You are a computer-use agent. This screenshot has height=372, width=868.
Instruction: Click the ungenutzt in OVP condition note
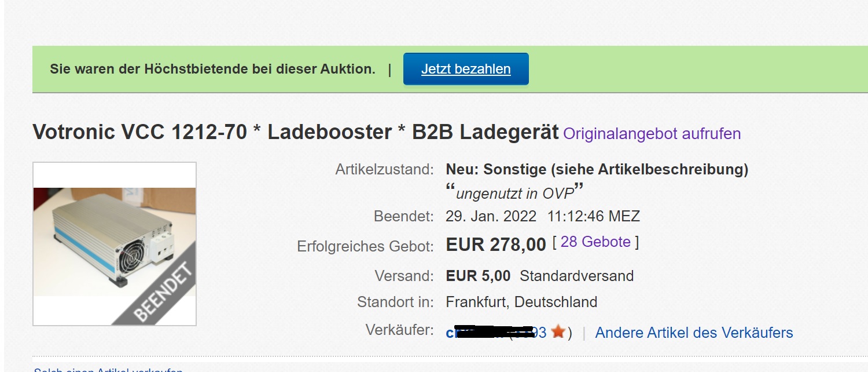[x=513, y=194]
